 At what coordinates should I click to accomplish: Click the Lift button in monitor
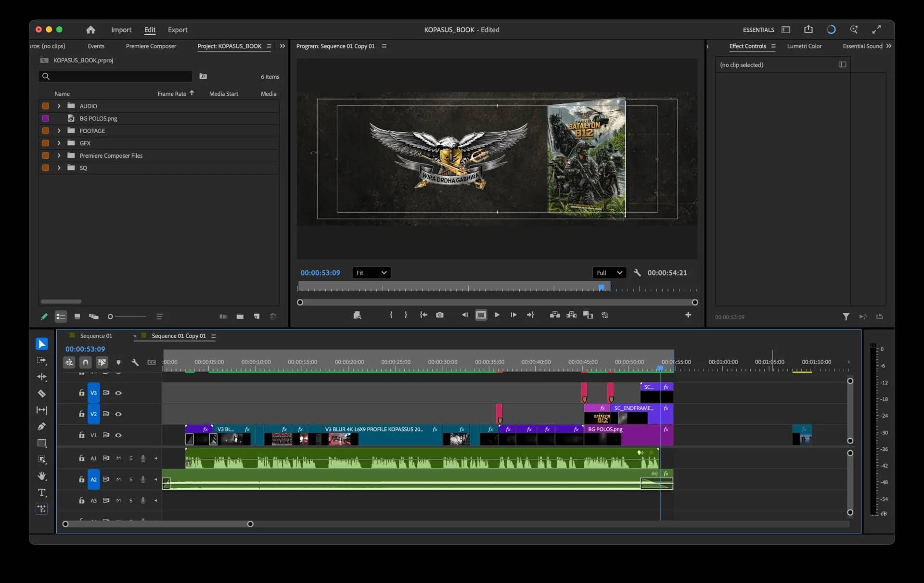555,315
